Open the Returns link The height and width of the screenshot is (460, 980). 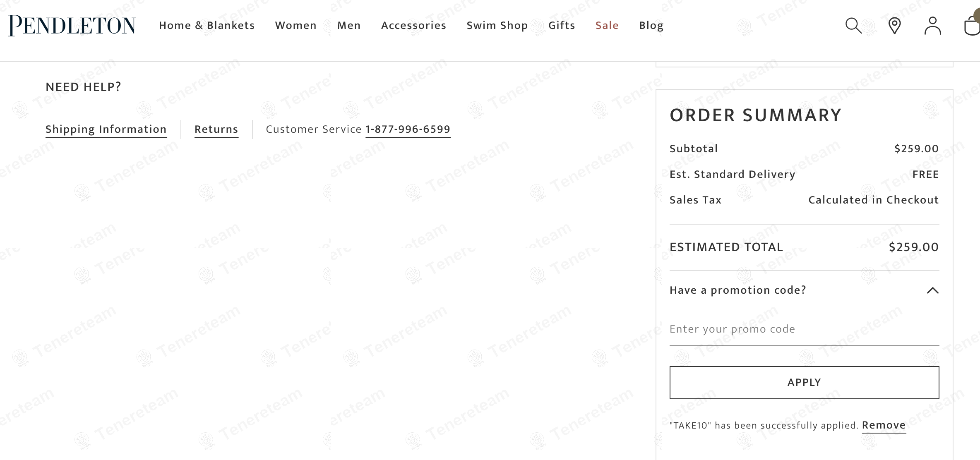pyautogui.click(x=216, y=129)
